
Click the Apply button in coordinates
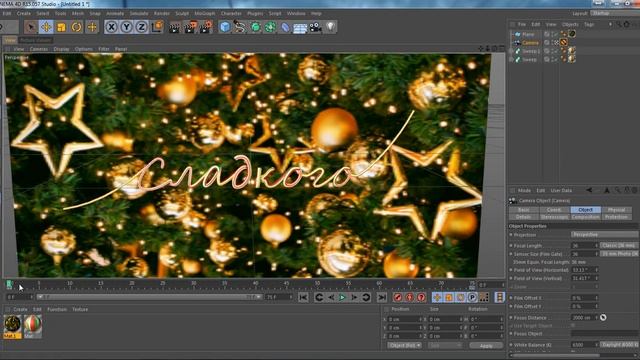point(486,346)
